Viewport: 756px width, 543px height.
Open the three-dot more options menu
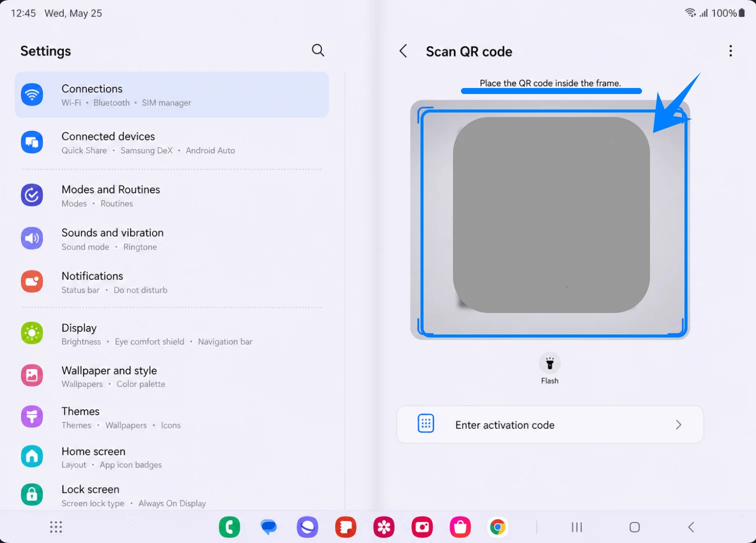[730, 51]
